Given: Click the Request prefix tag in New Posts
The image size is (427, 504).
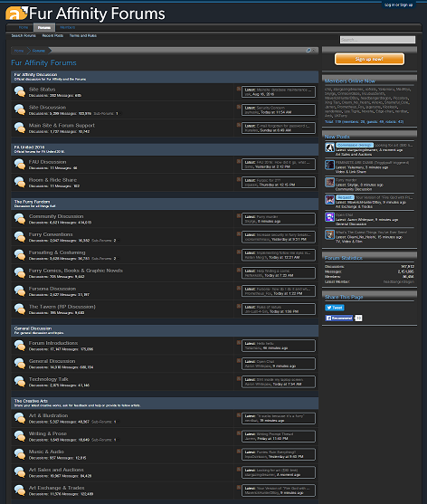Looking at the screenshot, I should 345,197.
